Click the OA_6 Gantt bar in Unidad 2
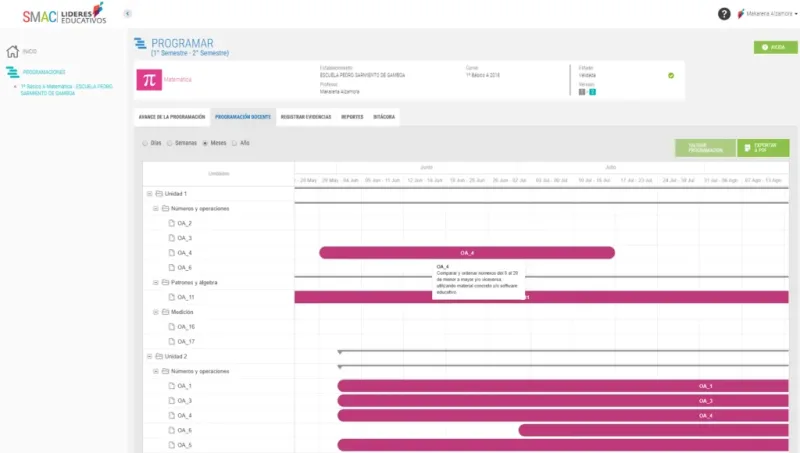 (x=654, y=431)
